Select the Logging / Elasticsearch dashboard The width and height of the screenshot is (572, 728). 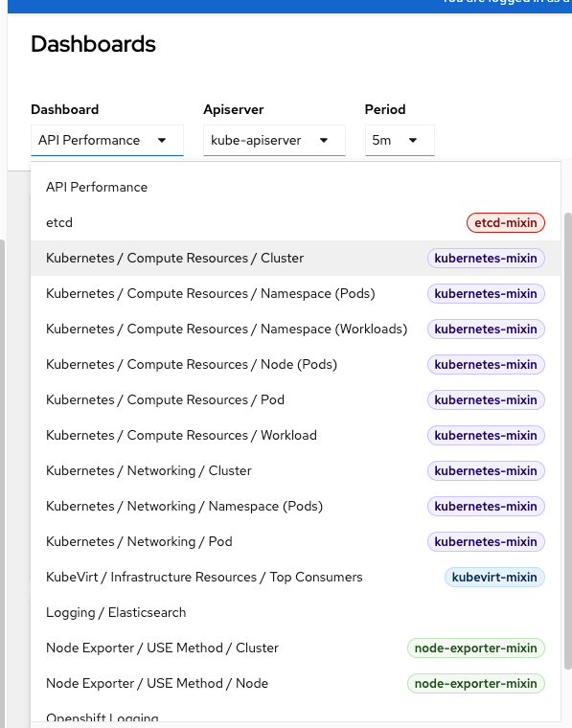click(295, 612)
